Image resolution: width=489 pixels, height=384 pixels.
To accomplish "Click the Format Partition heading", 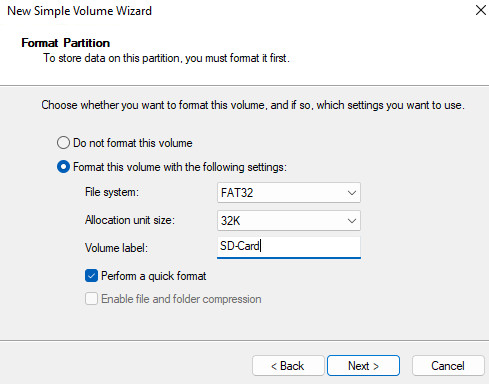I will click(65, 43).
